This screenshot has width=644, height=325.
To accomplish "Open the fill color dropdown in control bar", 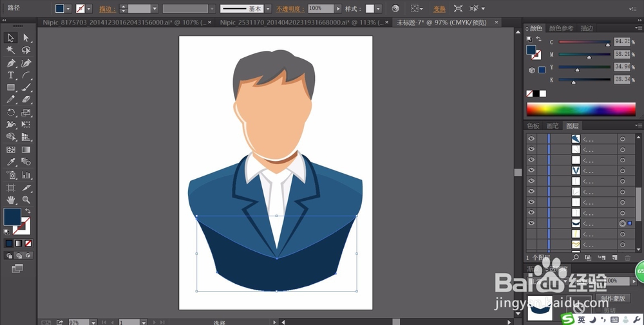I will [x=70, y=9].
